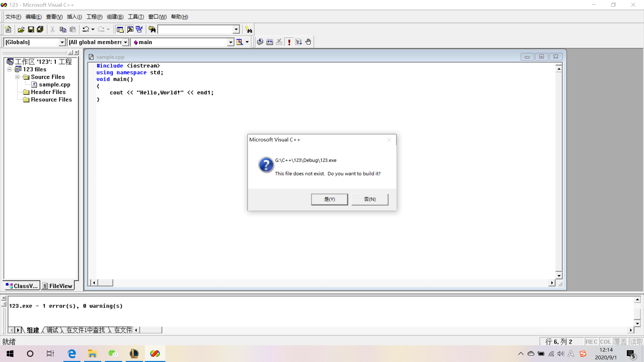Click the Execute Program exclamation icon
This screenshot has height=362, width=644.
pyautogui.click(x=289, y=42)
